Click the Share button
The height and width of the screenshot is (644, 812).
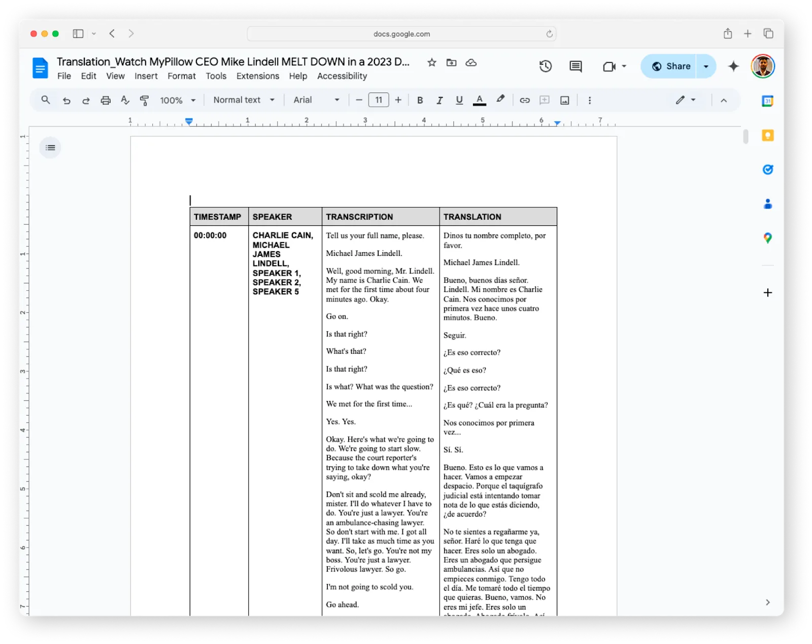click(x=669, y=66)
